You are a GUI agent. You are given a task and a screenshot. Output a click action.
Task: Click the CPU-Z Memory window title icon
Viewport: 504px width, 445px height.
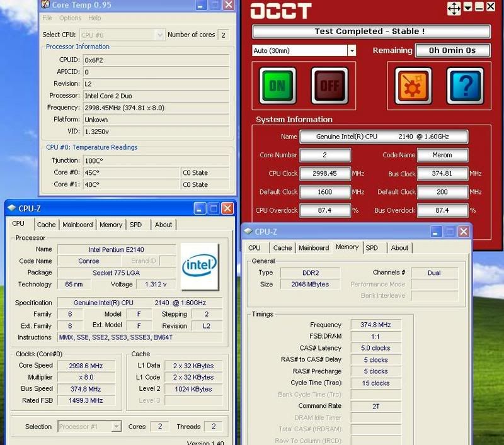coord(248,231)
